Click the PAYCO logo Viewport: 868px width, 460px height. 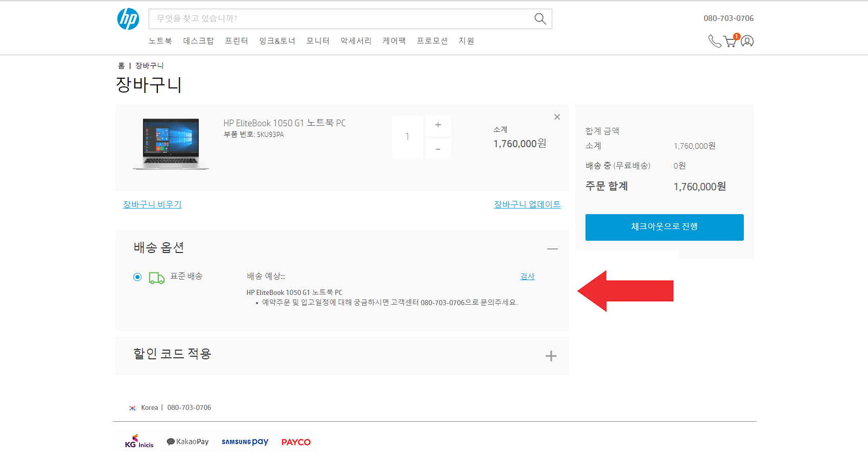click(296, 442)
